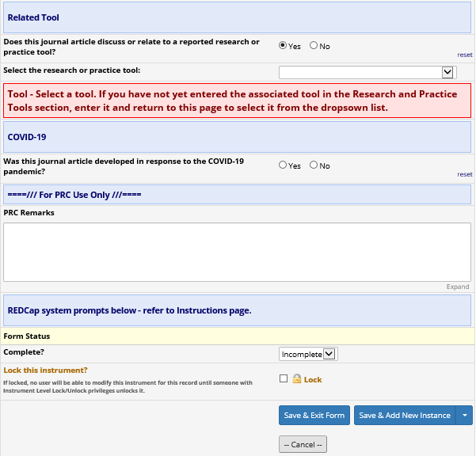The height and width of the screenshot is (456, 476).
Task: Click Expand under PRC Remarks box
Action: pyautogui.click(x=458, y=287)
